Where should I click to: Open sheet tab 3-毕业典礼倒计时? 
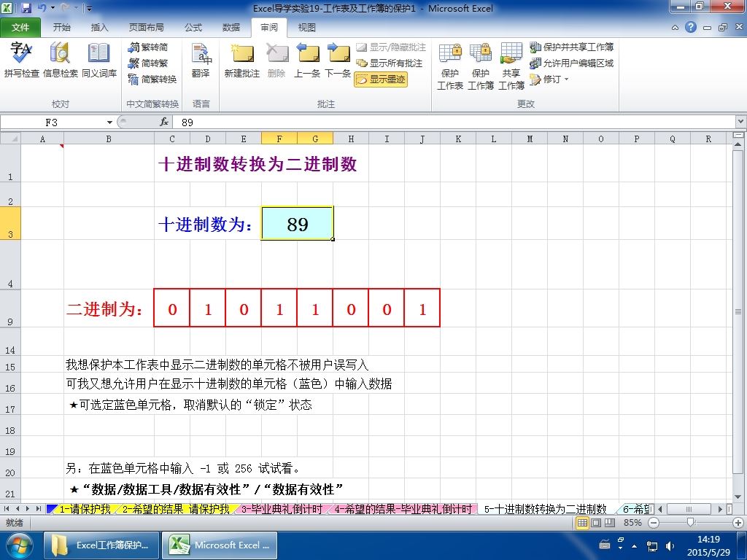tap(281, 509)
